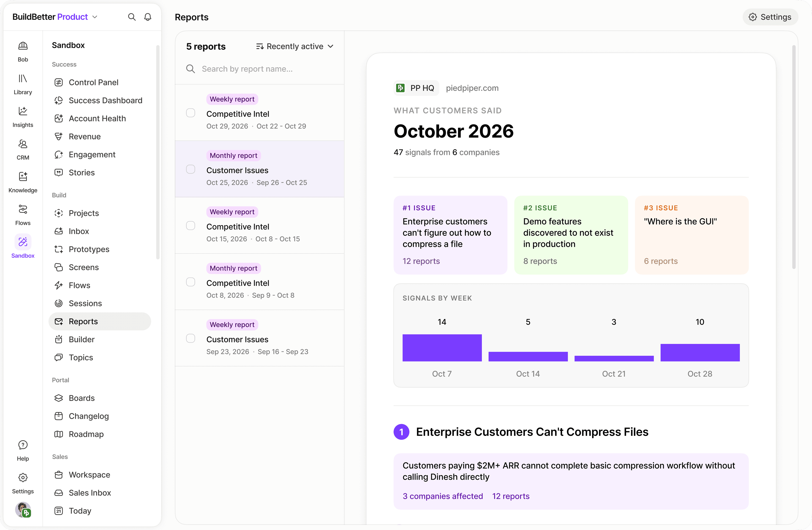The height and width of the screenshot is (530, 812).
Task: Open Changelog icon entry
Action: point(59,416)
